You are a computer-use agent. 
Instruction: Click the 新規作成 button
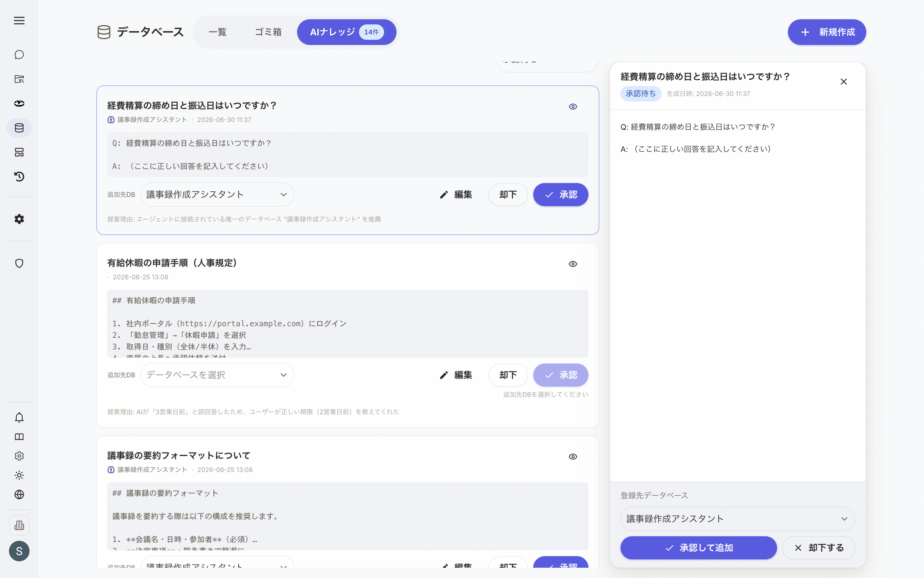[827, 32]
